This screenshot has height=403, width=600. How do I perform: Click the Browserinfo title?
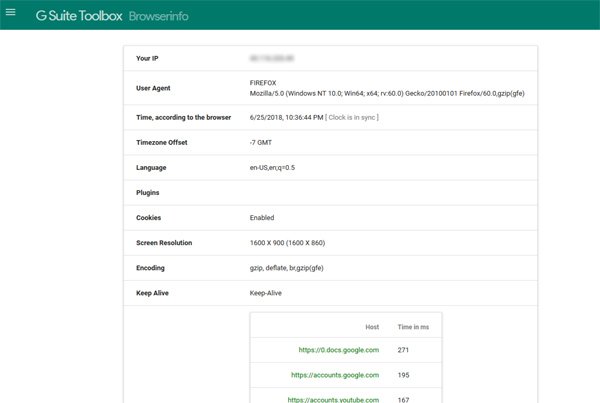pos(158,16)
